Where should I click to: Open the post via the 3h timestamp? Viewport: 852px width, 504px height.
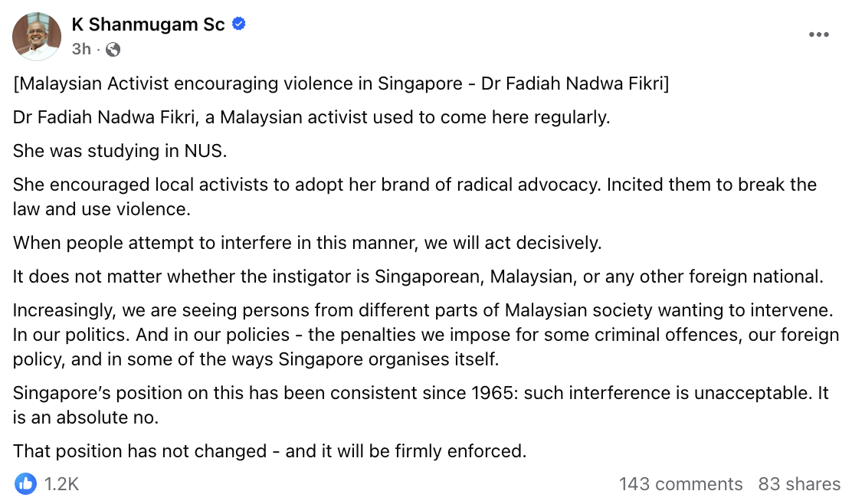[81, 50]
